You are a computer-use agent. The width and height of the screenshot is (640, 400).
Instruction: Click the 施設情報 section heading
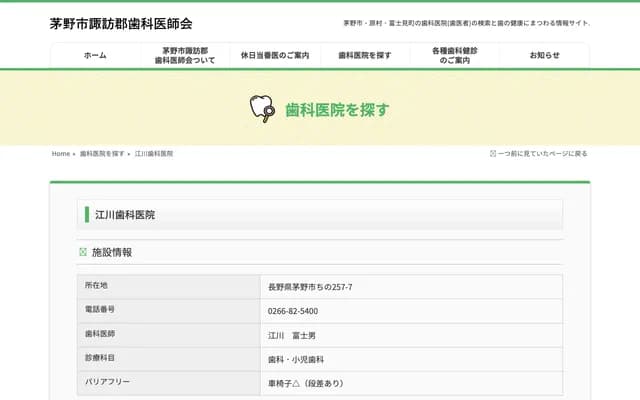click(x=112, y=252)
